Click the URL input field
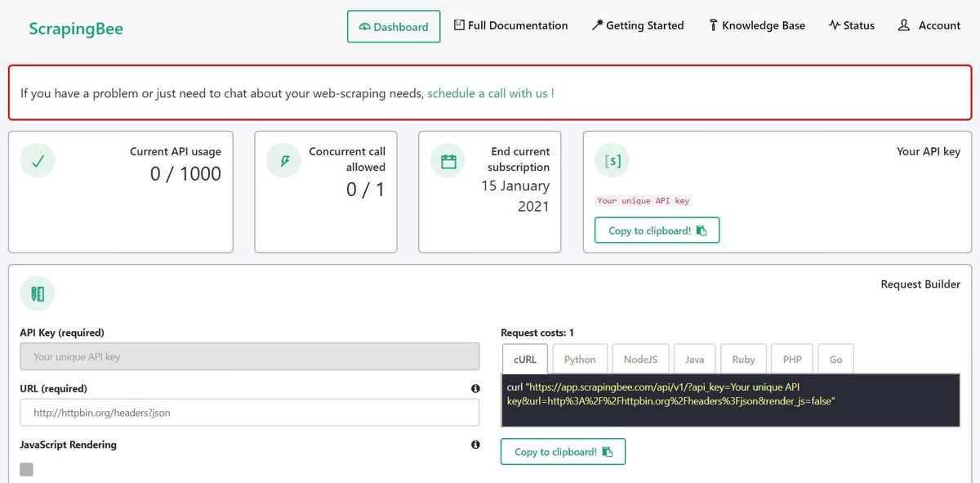Image resolution: width=980 pixels, height=483 pixels. click(249, 413)
